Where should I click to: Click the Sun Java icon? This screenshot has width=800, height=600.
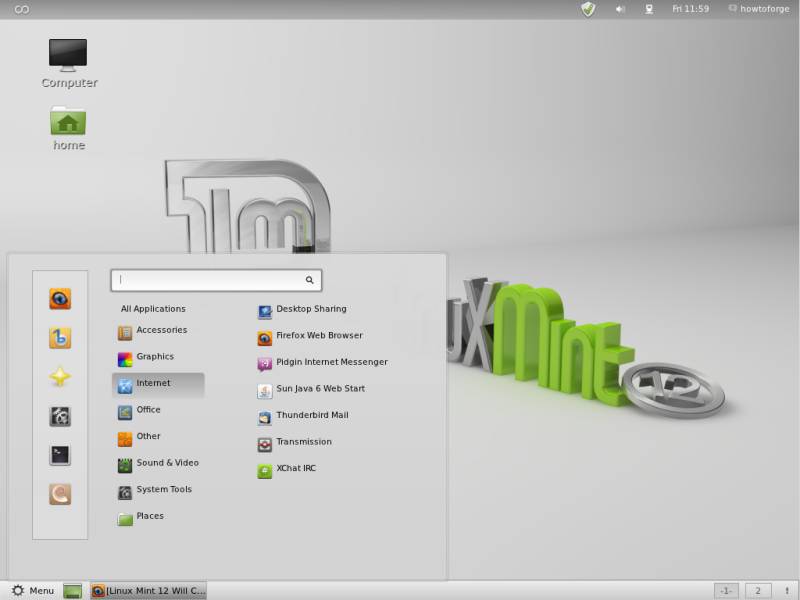pos(265,391)
